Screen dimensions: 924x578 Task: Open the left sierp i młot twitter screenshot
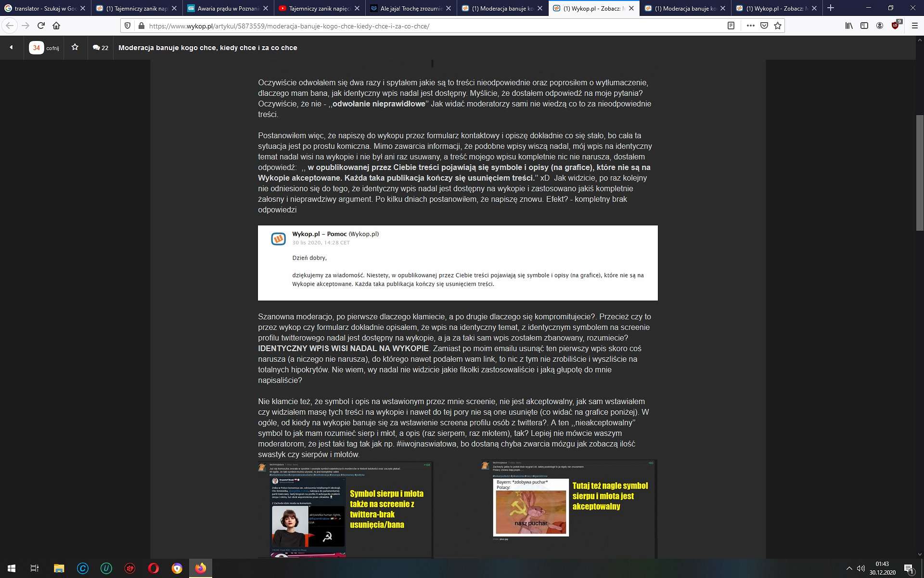click(346, 510)
